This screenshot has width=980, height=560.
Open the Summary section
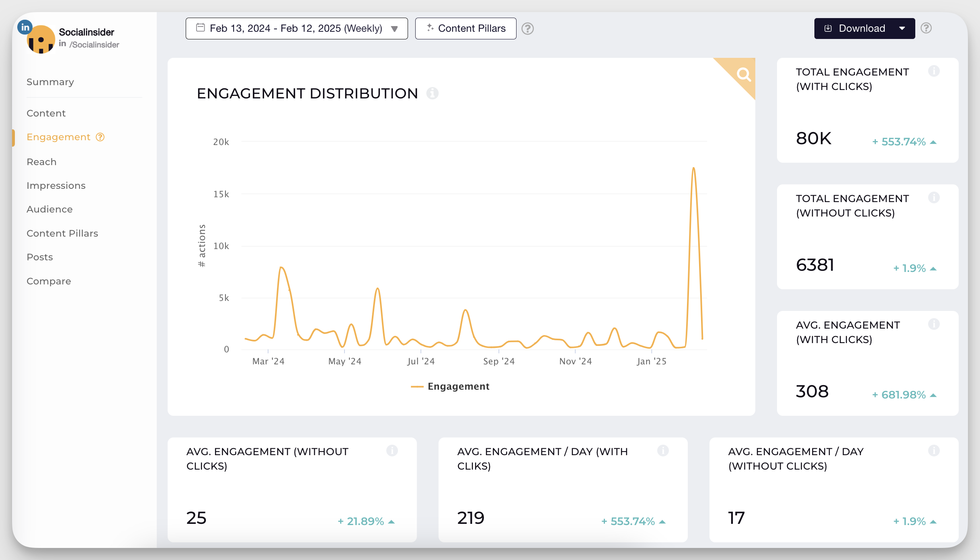coord(50,82)
